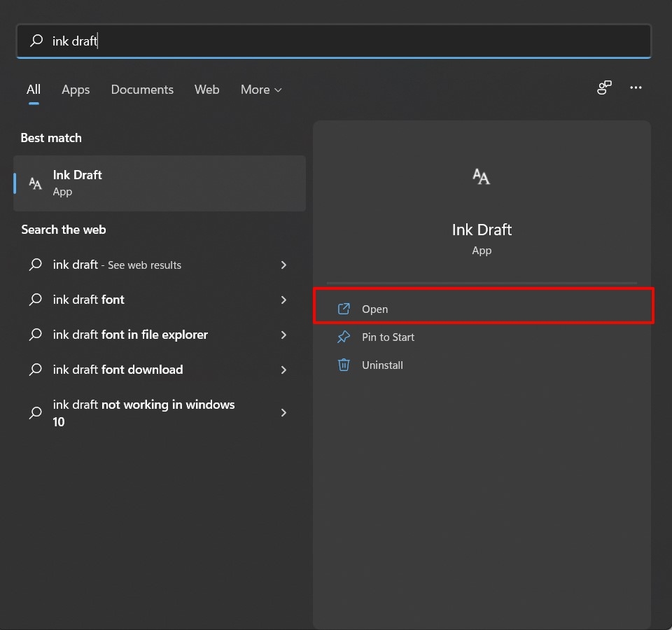Expand chevron for 'not working in windows 10'

(x=283, y=413)
